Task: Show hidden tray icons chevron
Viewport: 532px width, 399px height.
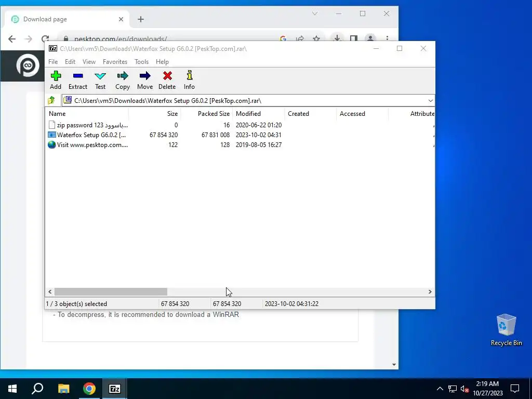Action: click(440, 389)
